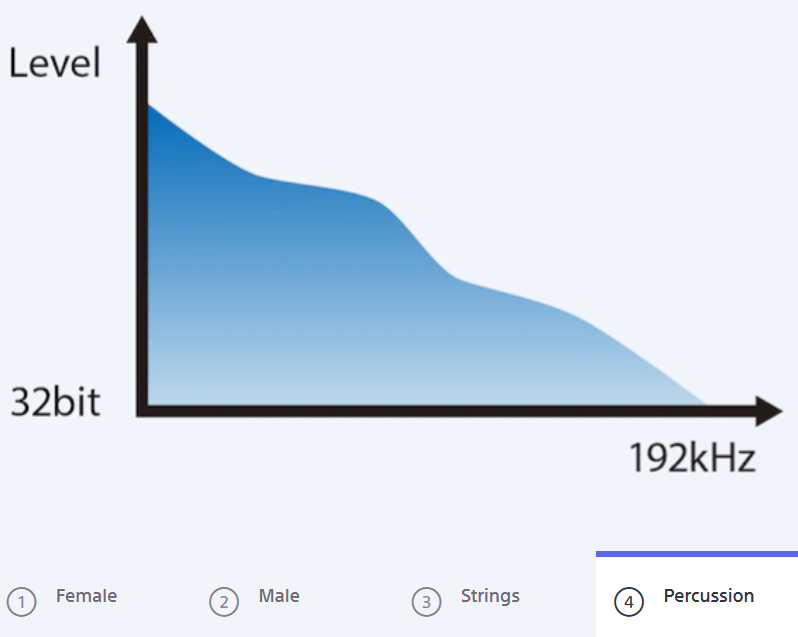Click the Level axis label
The height and width of the screenshot is (637, 798).
pyautogui.click(x=55, y=63)
